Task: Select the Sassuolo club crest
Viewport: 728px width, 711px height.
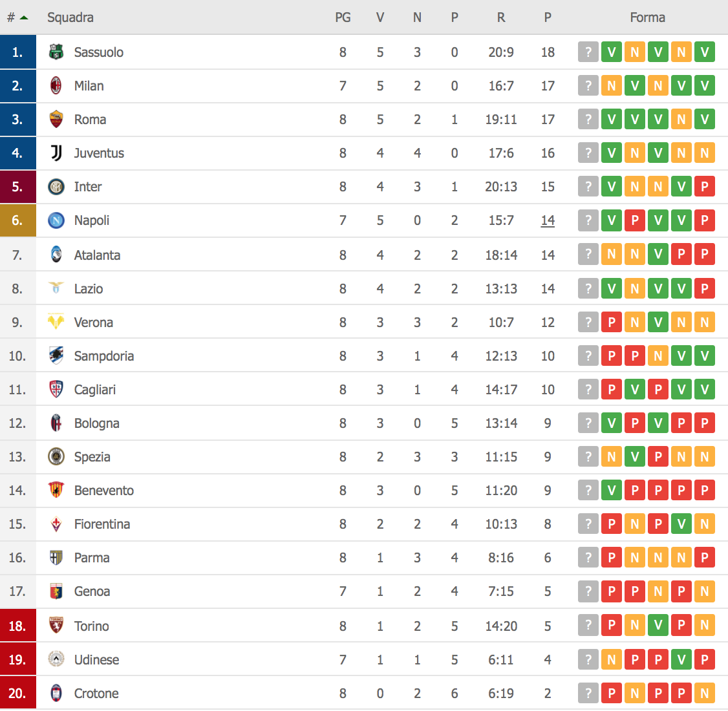Action: point(57,52)
